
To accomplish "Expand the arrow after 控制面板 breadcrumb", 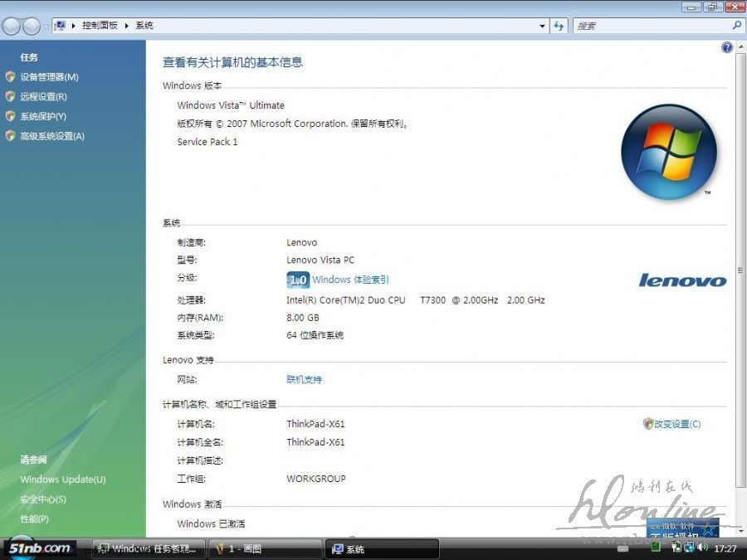I will click(127, 26).
